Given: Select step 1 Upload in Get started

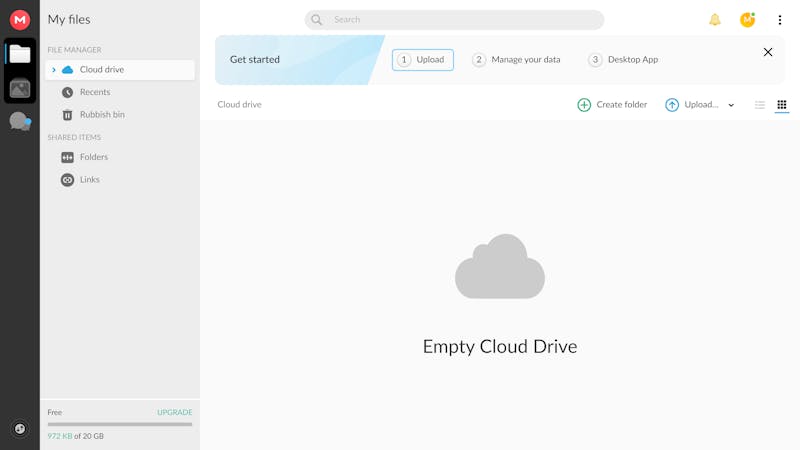Looking at the screenshot, I should (422, 60).
